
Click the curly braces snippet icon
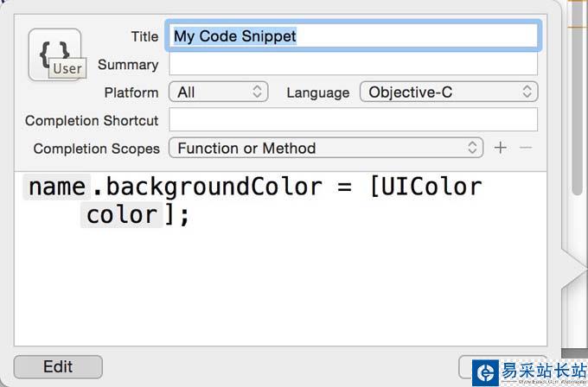click(x=54, y=54)
